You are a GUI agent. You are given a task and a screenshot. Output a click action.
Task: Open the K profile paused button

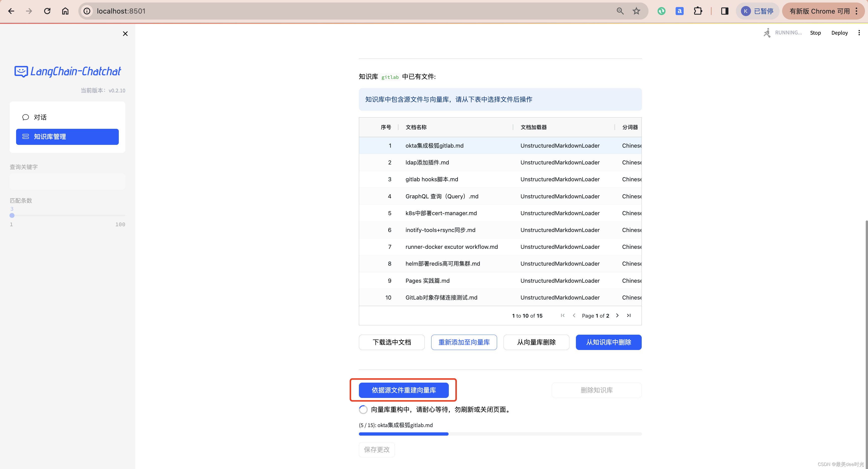(x=757, y=11)
